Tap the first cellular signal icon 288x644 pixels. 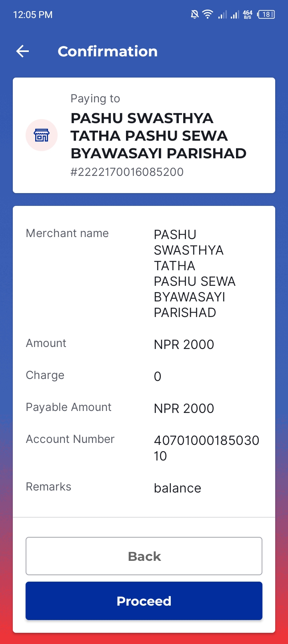click(x=222, y=15)
